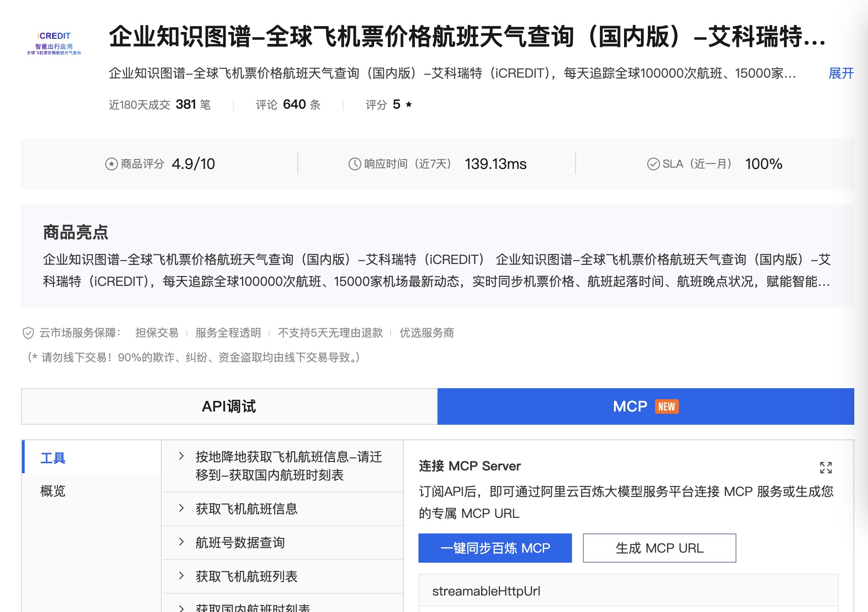The width and height of the screenshot is (868, 612).
Task: Click 担保交易 guarantee label
Action: pos(157,333)
